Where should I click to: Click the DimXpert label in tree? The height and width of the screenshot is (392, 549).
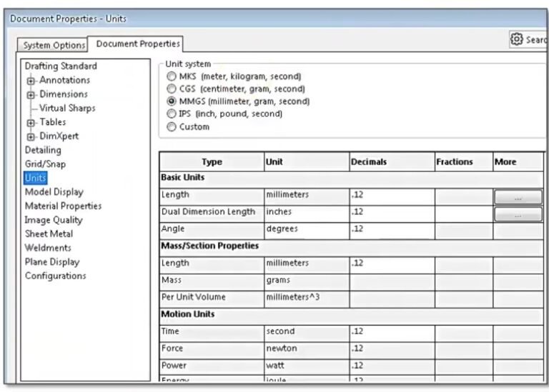coord(59,136)
